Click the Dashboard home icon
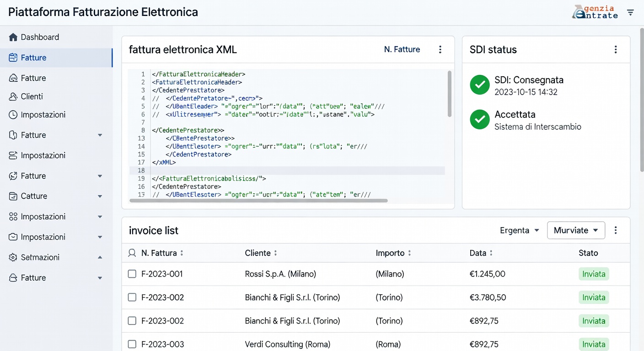Image resolution: width=644 pixels, height=351 pixels. (13, 37)
